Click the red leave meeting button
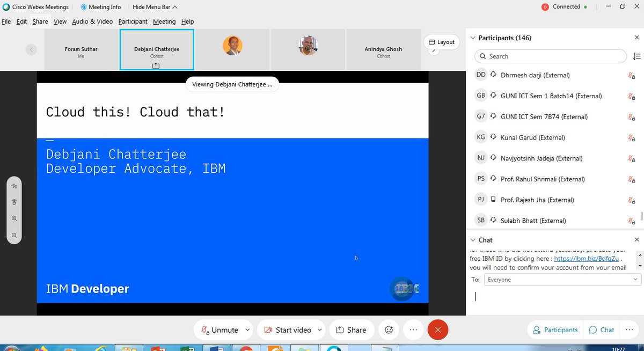The width and height of the screenshot is (644, 351). point(438,330)
